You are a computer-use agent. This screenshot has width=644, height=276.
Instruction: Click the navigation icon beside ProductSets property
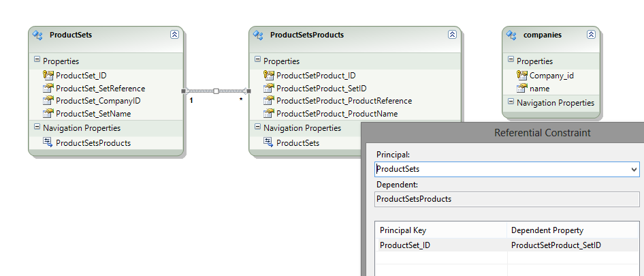[268, 142]
